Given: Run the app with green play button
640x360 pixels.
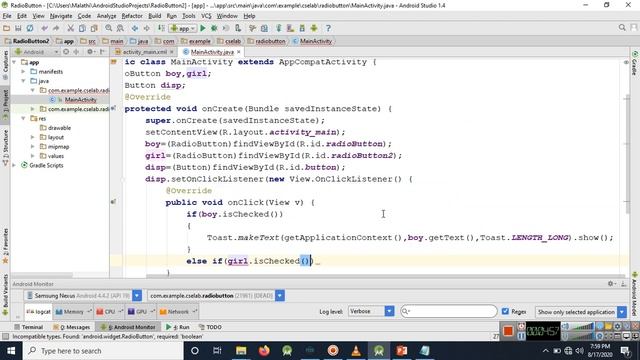Looking at the screenshot, I should pos(203,28).
